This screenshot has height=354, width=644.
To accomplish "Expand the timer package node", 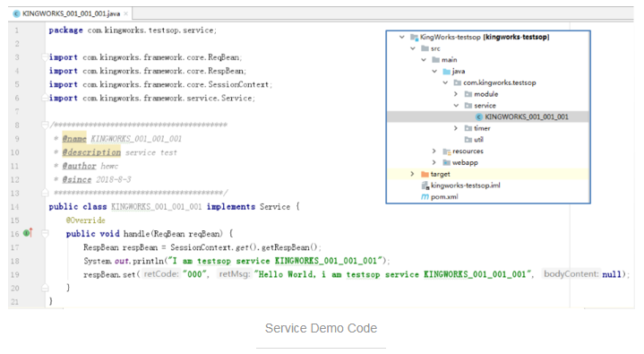I will pyautogui.click(x=456, y=128).
